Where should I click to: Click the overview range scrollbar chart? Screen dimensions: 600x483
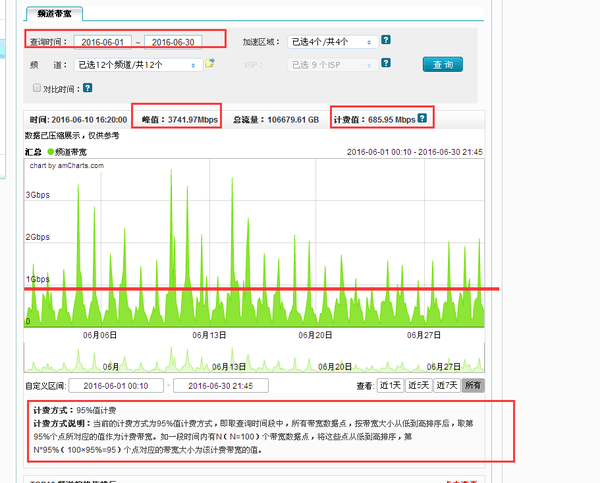point(254,358)
